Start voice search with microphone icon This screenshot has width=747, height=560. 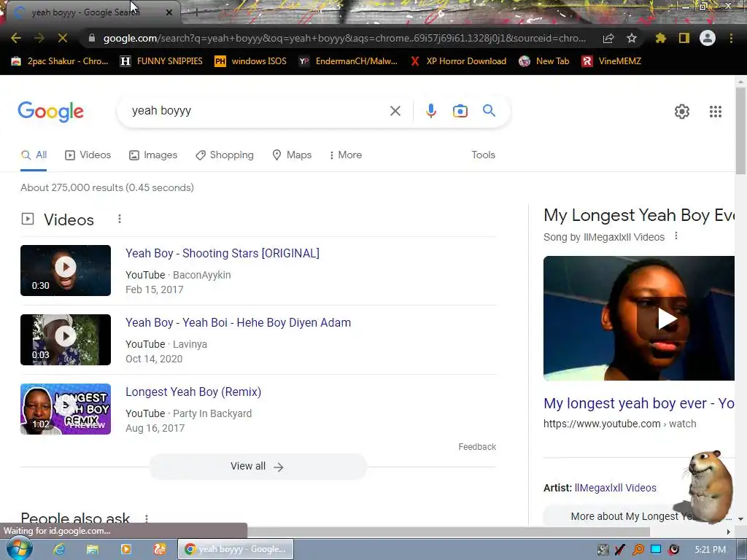click(x=430, y=111)
